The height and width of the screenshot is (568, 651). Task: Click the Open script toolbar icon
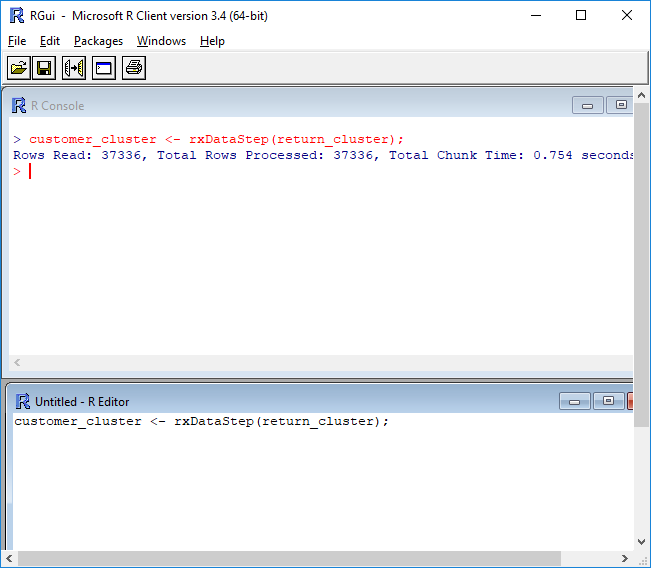(19, 68)
